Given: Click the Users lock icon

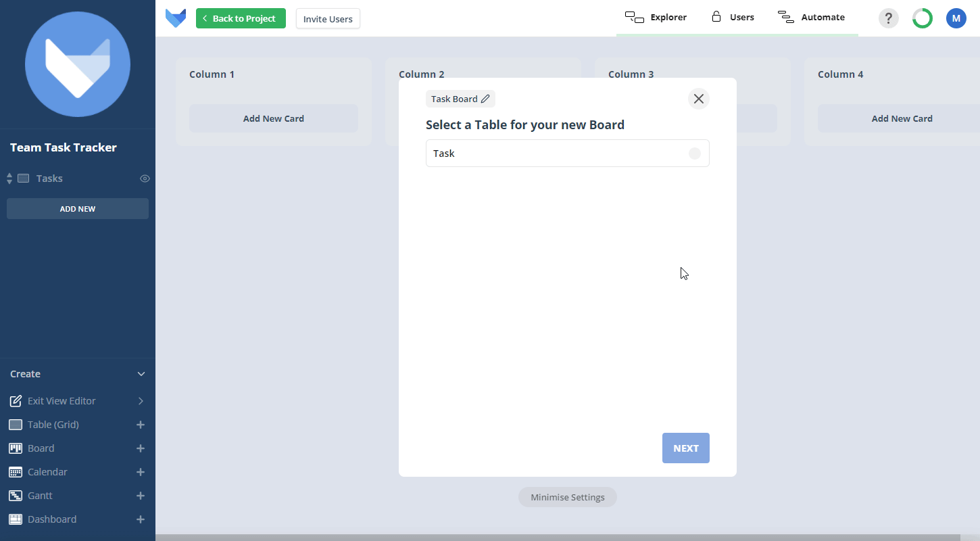Looking at the screenshot, I should coord(716,17).
